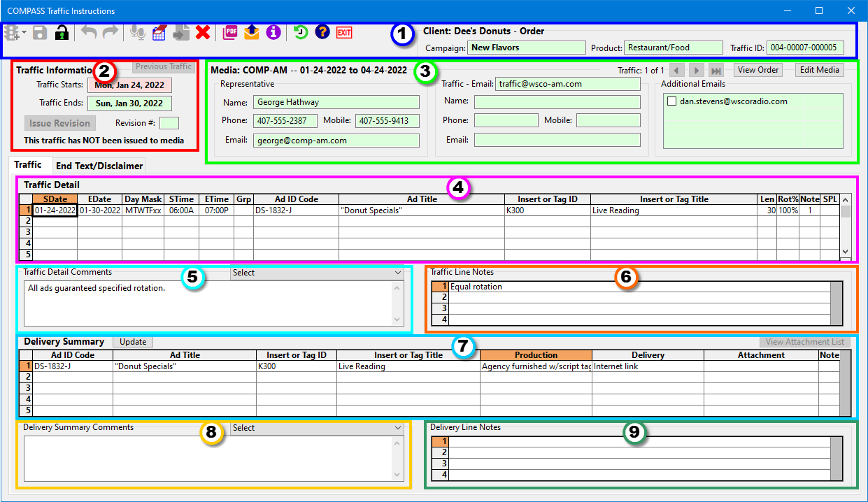The width and height of the screenshot is (868, 502).
Task: Click the View Order button
Action: [x=758, y=70]
